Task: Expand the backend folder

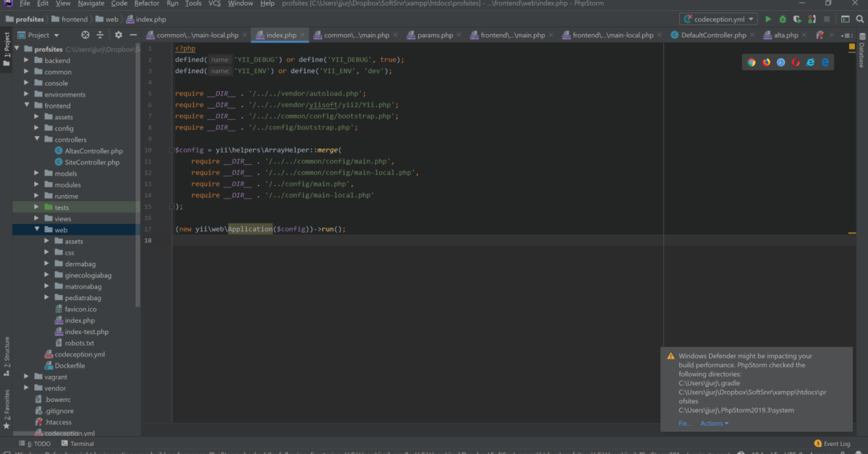Action: pos(27,61)
